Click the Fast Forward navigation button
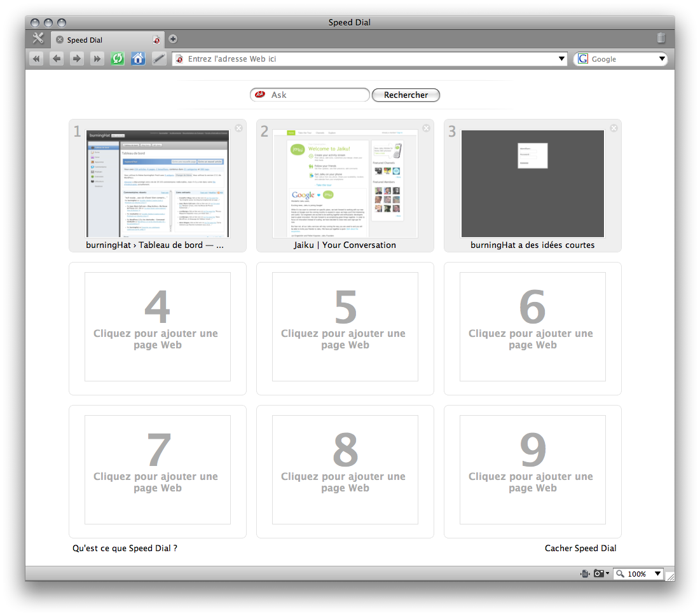The width and height of the screenshot is (700, 616). [97, 58]
